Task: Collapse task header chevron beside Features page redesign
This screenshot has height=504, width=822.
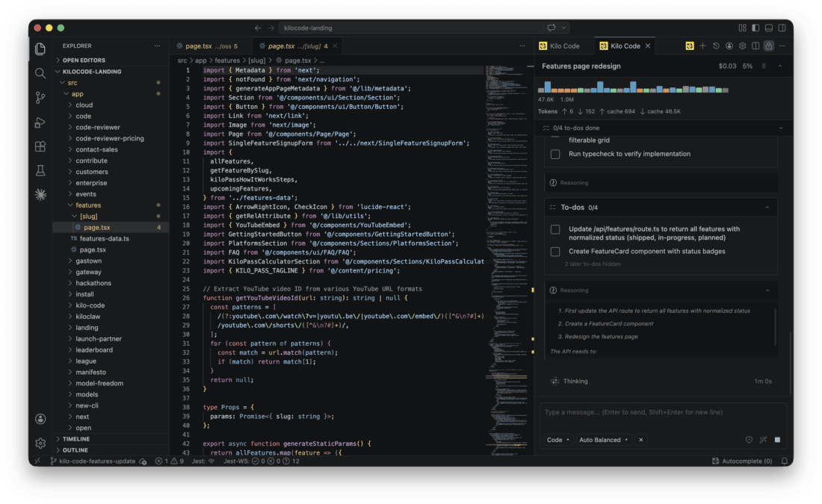Action: [x=779, y=66]
